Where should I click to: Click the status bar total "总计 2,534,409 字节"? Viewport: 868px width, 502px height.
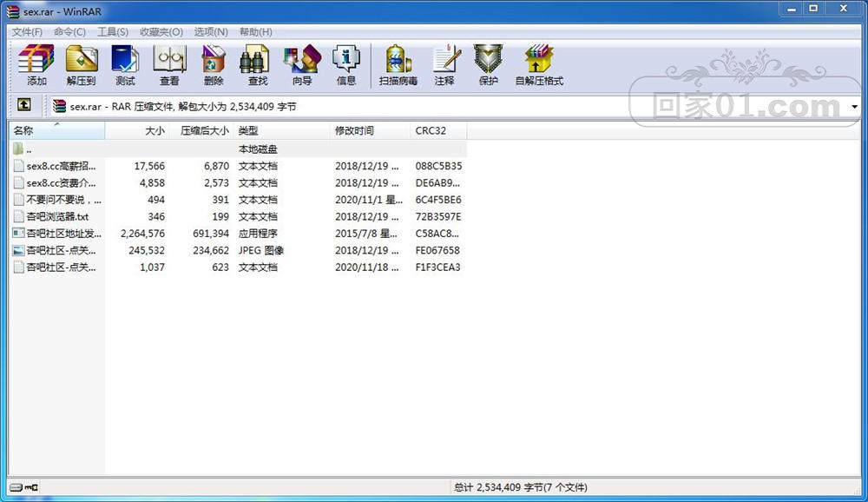[498, 487]
